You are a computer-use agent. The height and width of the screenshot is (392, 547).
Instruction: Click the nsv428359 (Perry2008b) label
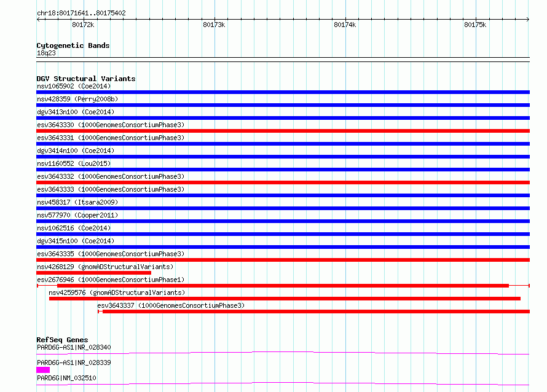77,99
